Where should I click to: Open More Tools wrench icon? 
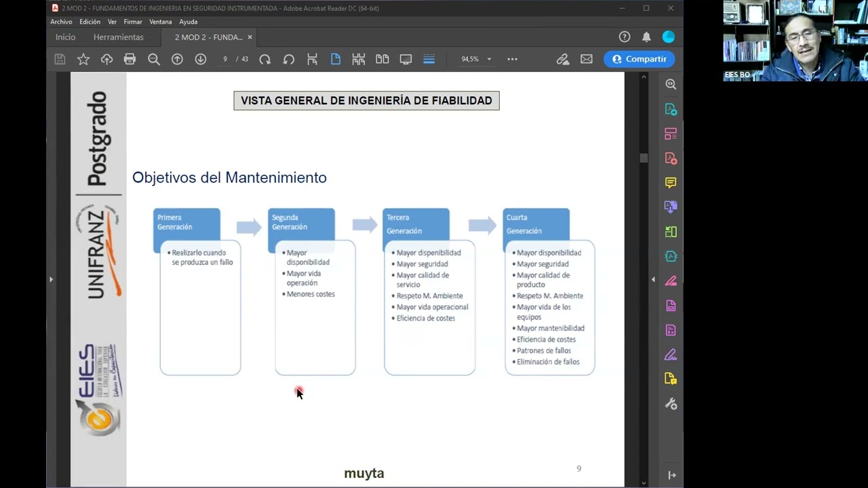(x=671, y=404)
